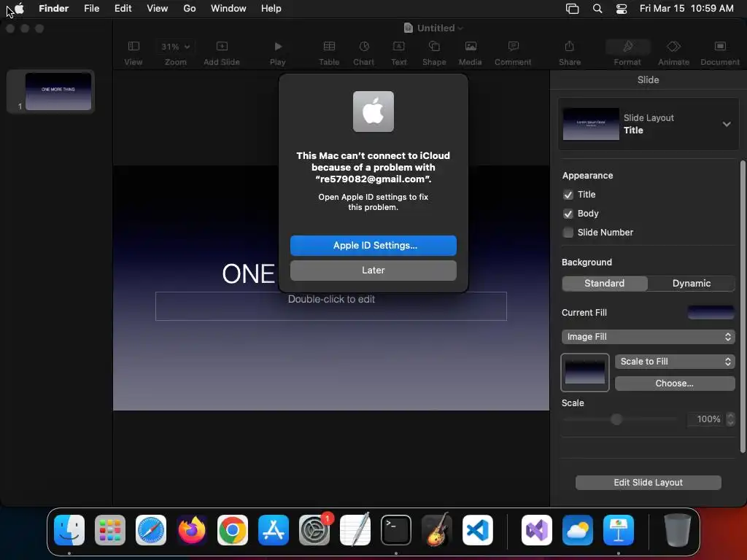Add a Comment from the toolbar
747x560 pixels.
click(513, 52)
